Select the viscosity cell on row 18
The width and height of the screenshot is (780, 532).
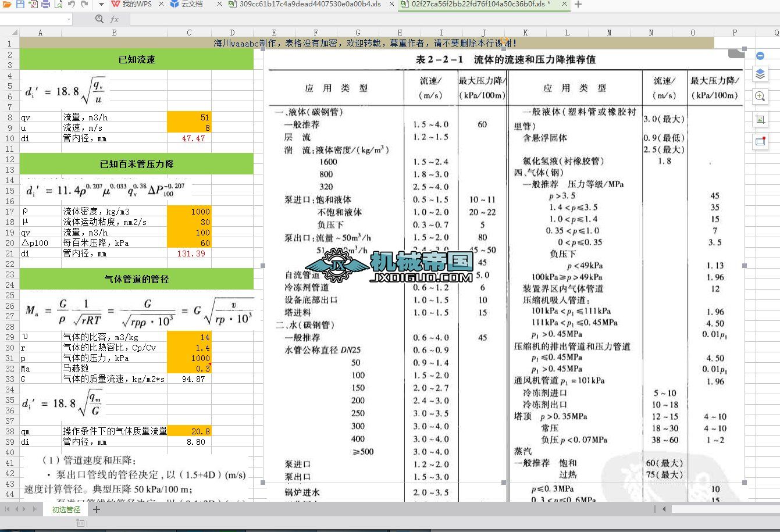point(189,222)
